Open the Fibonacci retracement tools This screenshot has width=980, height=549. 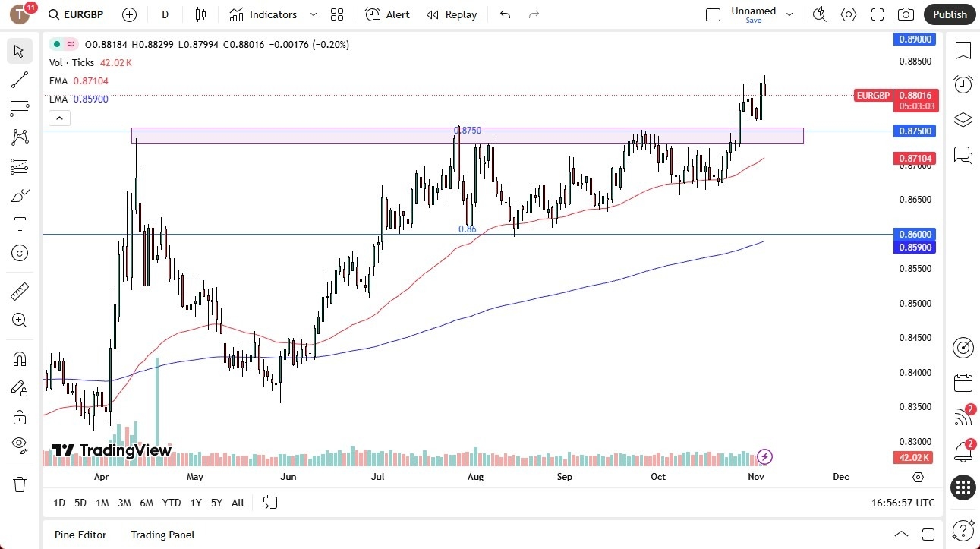(x=19, y=109)
